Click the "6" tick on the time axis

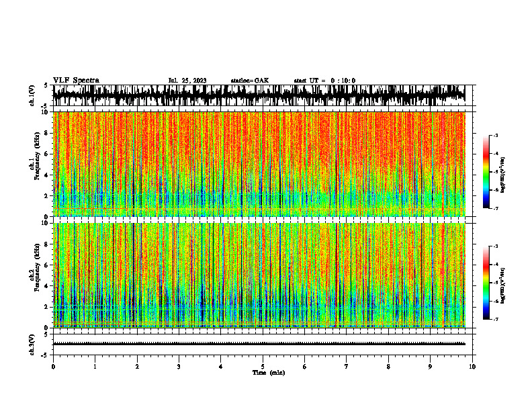point(304,367)
